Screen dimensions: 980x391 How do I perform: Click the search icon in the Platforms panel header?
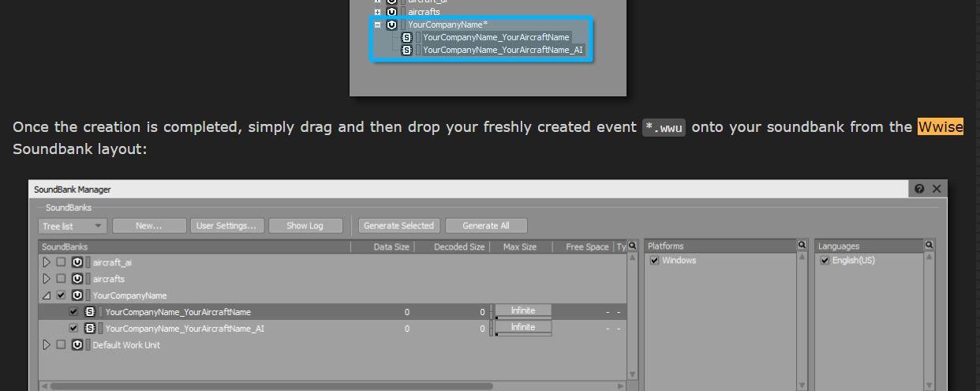(802, 246)
